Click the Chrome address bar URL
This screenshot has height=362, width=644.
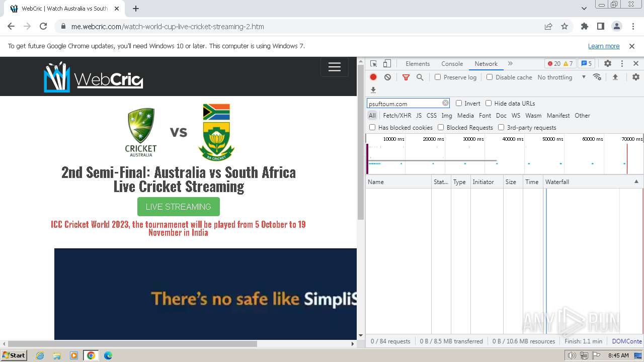[168, 27]
